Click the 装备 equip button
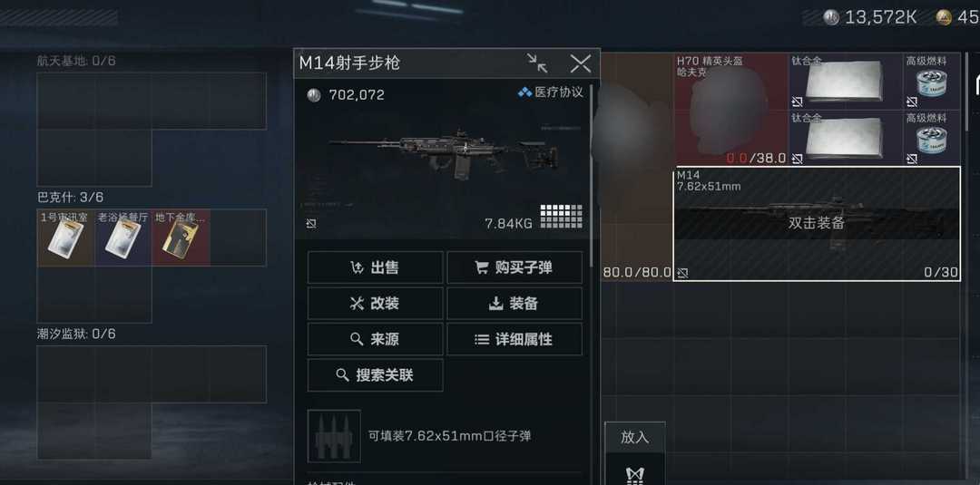Viewport: 980px width, 485px height. pos(514,304)
